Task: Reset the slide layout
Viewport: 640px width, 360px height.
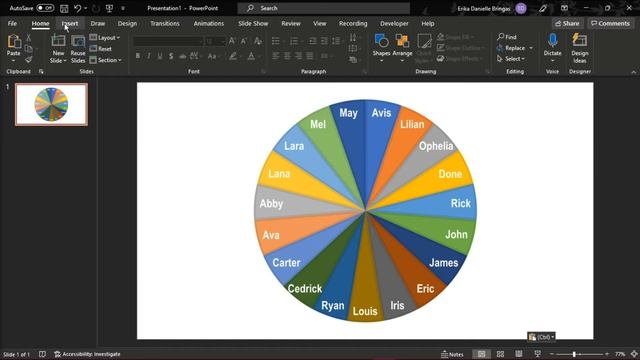Action: (x=101, y=49)
